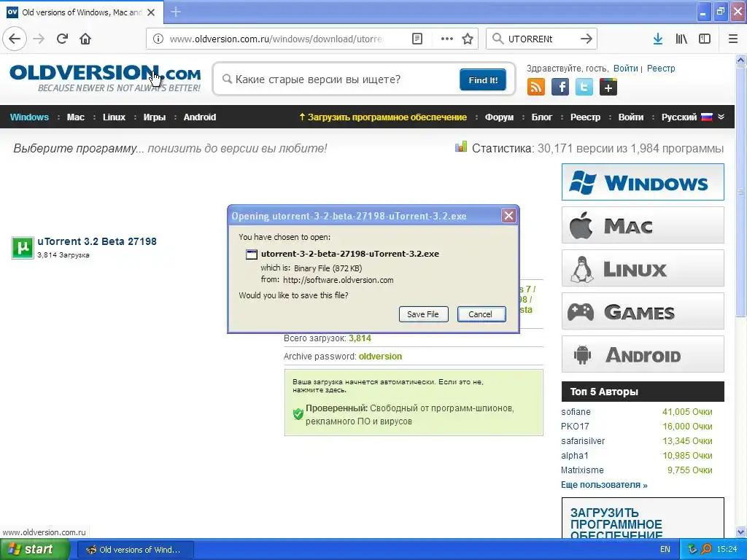Click the Войти link near greeting
This screenshot has height=560, width=747.
point(625,68)
